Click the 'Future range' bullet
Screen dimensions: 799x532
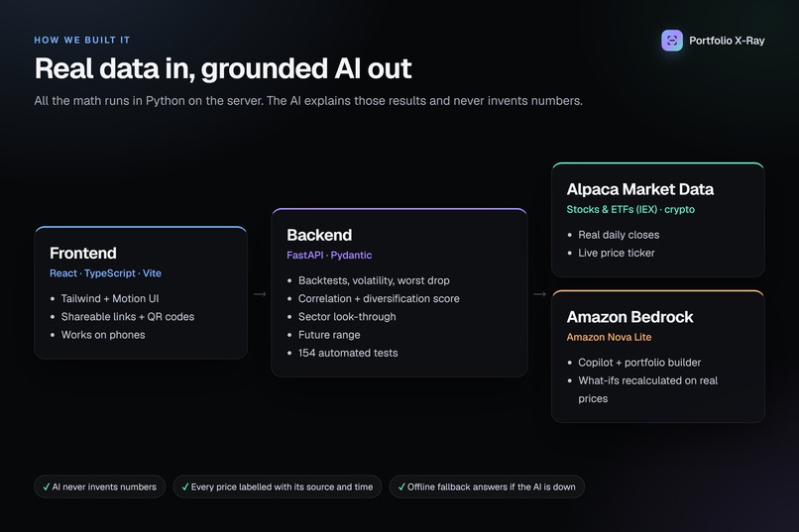329,335
